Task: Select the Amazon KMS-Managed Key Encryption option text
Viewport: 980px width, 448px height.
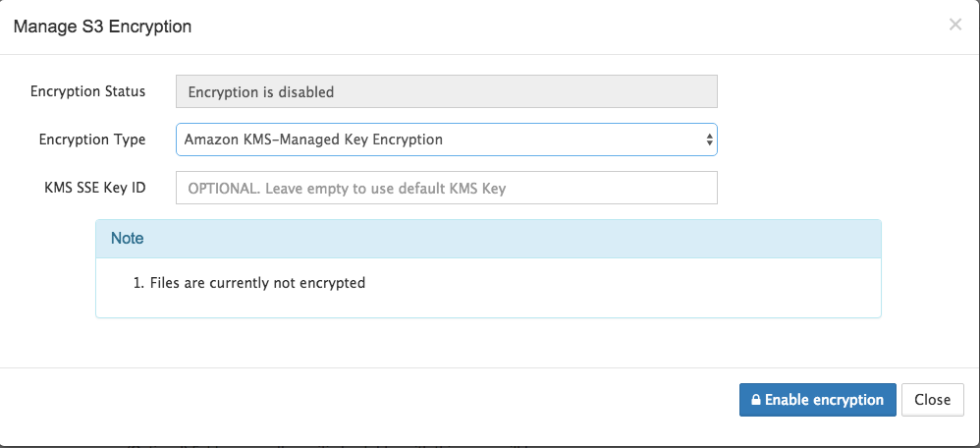Action: click(x=314, y=140)
